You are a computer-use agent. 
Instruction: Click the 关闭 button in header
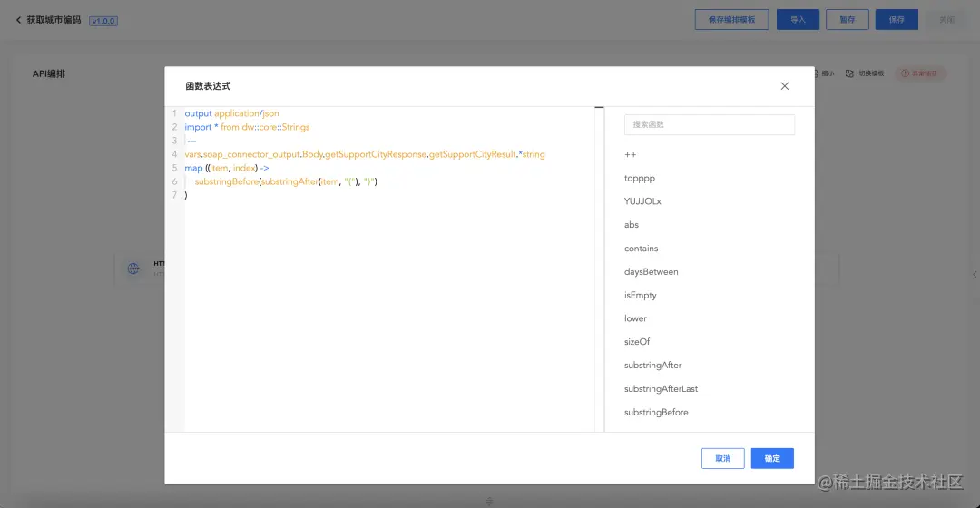tap(946, 19)
